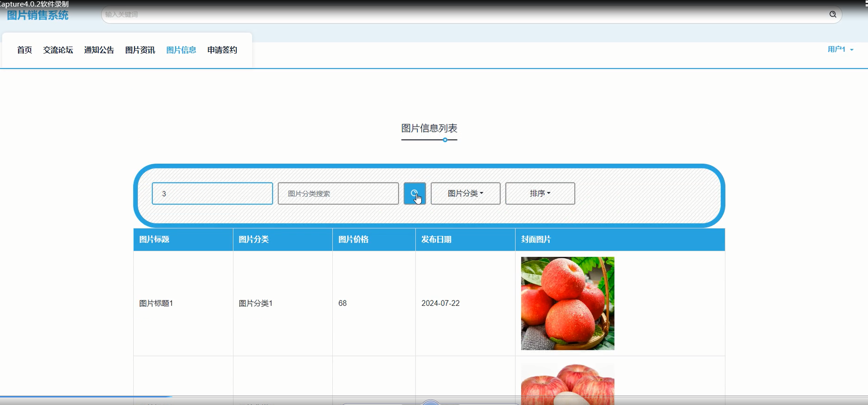Open the 图片资讯 nav item
The height and width of the screenshot is (405, 868).
pos(140,50)
